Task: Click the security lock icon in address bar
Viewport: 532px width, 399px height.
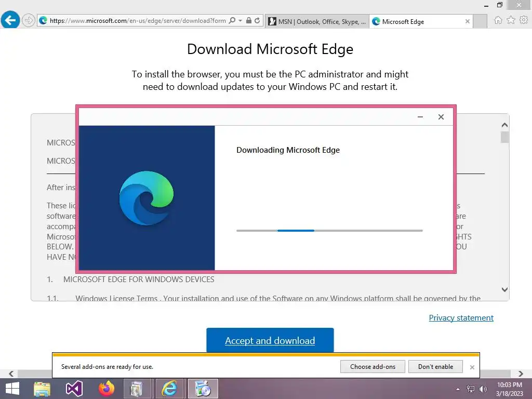Action: click(x=249, y=20)
